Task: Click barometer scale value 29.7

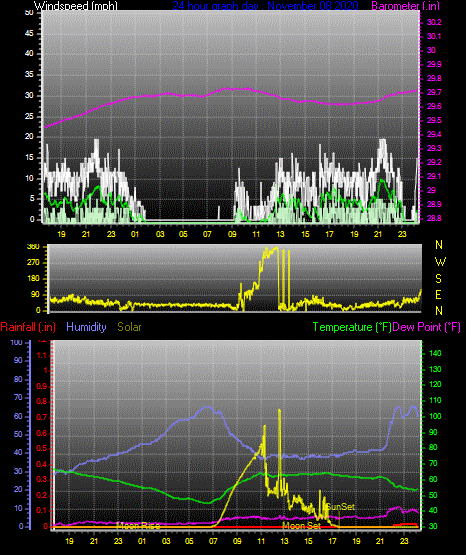Action: (x=434, y=92)
